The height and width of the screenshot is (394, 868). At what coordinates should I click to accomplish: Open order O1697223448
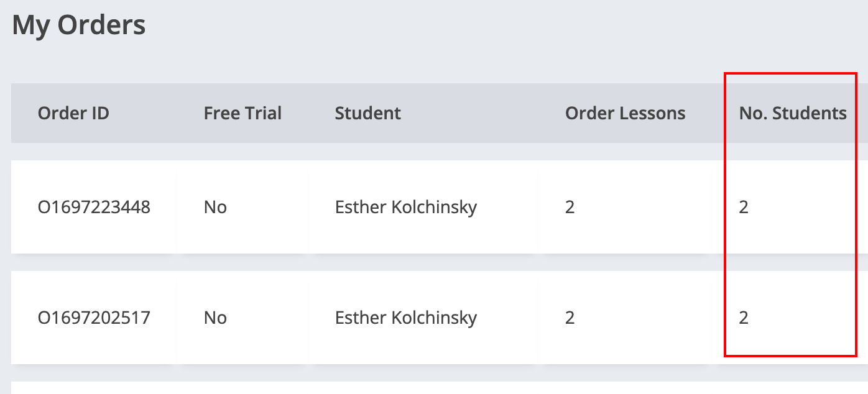pos(94,207)
